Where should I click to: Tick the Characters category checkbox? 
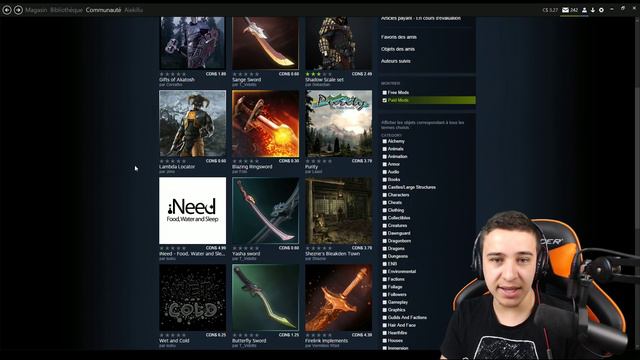(x=384, y=195)
